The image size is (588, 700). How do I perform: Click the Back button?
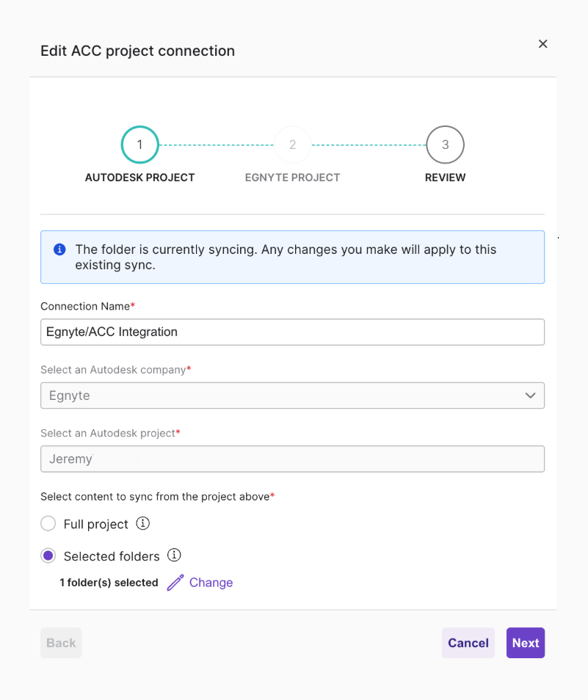pyautogui.click(x=61, y=643)
